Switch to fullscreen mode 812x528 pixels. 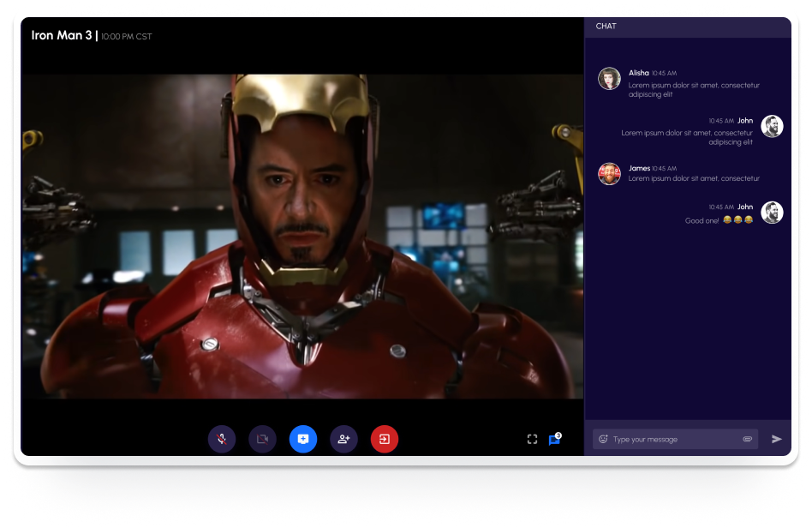coord(533,440)
